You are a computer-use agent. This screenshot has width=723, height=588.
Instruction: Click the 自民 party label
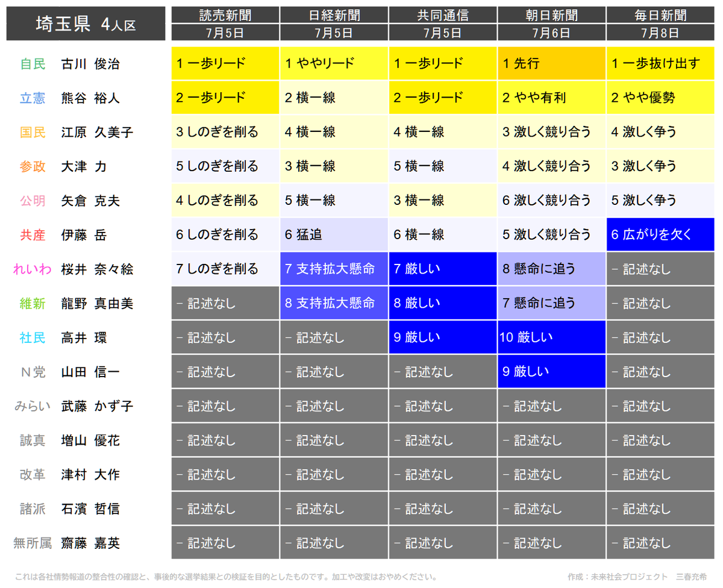pyautogui.click(x=33, y=64)
